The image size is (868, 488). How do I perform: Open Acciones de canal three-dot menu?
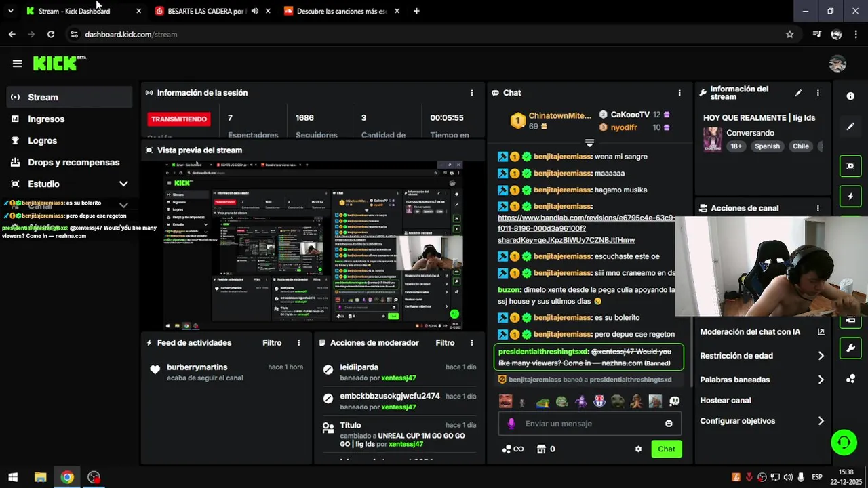coord(818,209)
